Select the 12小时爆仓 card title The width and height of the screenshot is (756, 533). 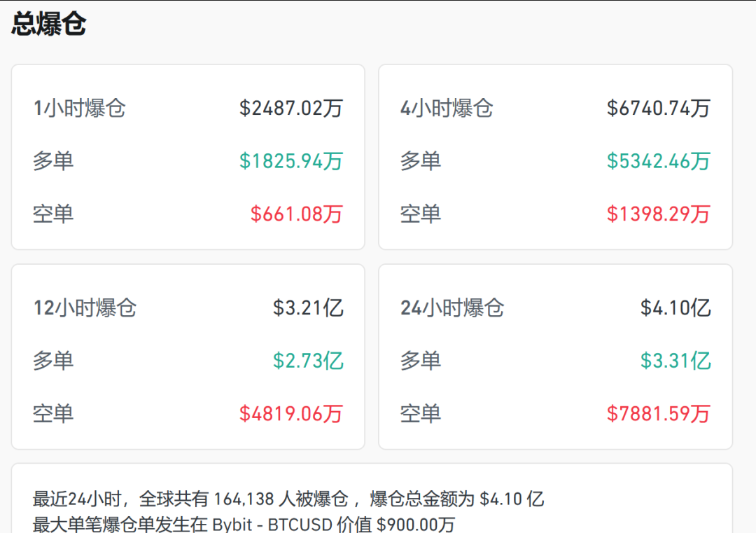pyautogui.click(x=85, y=308)
